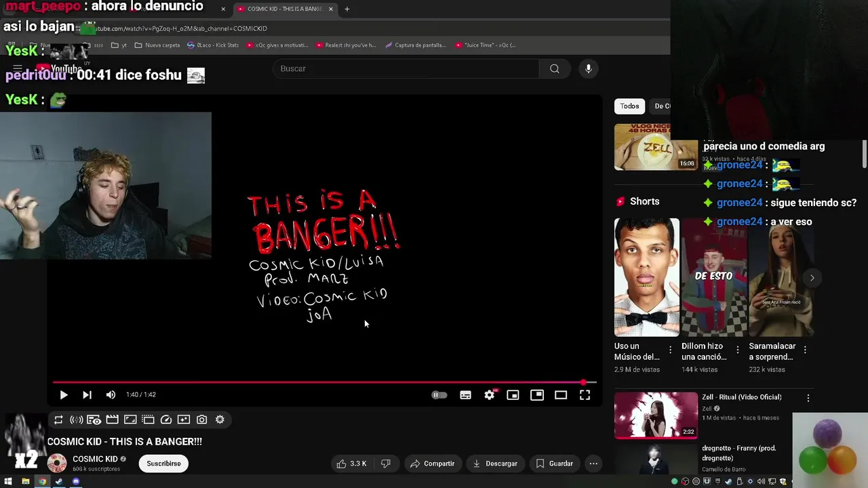Open enhancer toolbar settings gear

pyautogui.click(x=220, y=420)
